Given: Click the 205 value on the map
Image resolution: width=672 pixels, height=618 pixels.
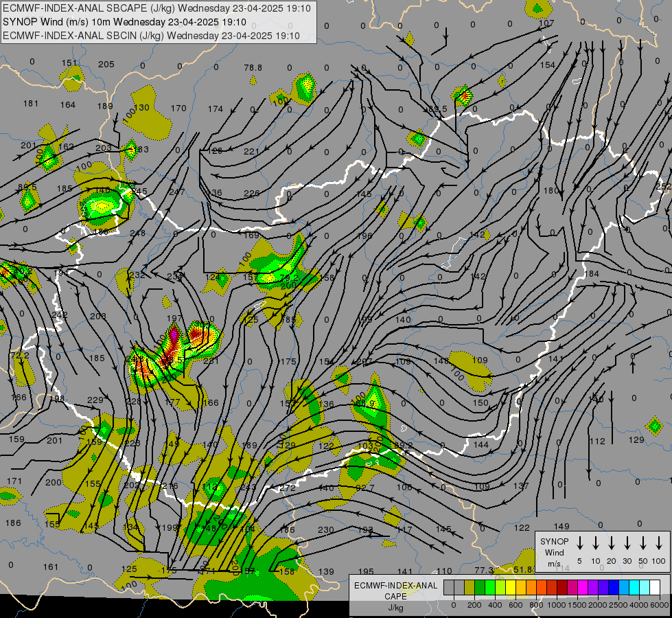Looking at the screenshot, I should (x=106, y=65).
